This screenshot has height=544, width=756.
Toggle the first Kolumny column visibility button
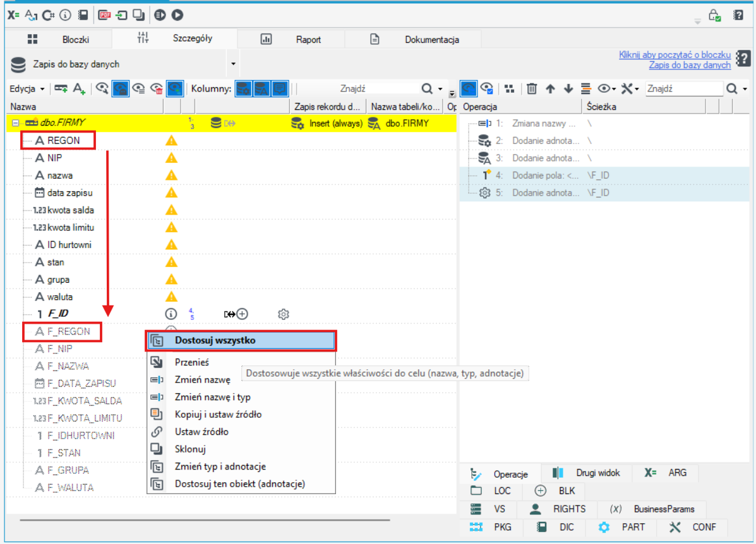click(243, 88)
